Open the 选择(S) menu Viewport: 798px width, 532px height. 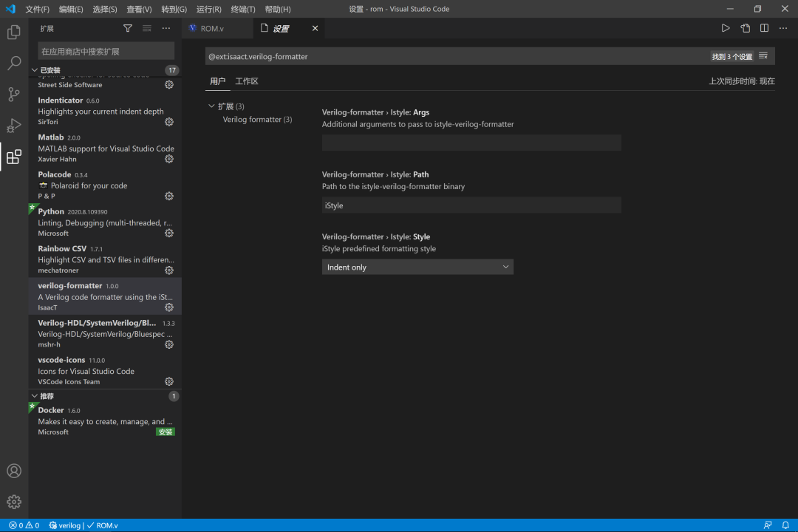coord(104,9)
